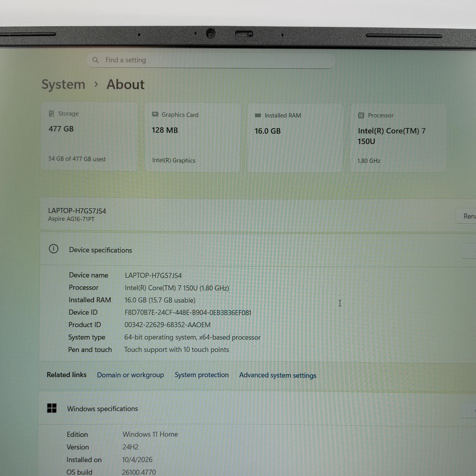
Task: Select the Device ID value F8D70B7E-24CF-448E-B904-0EB3B36EF081
Action: point(188,313)
